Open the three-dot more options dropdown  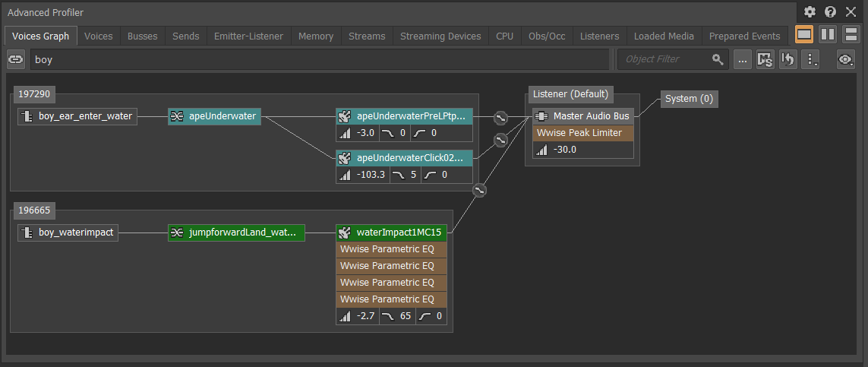point(811,59)
